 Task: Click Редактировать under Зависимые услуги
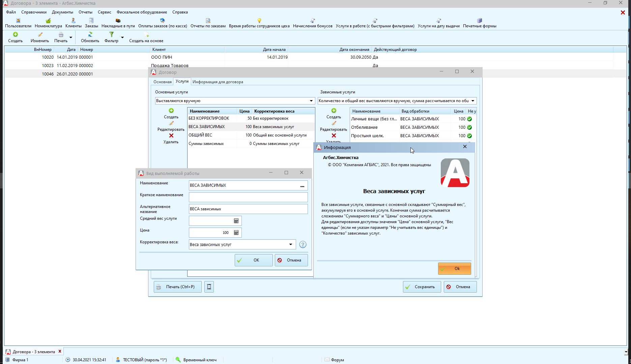pyautogui.click(x=334, y=126)
